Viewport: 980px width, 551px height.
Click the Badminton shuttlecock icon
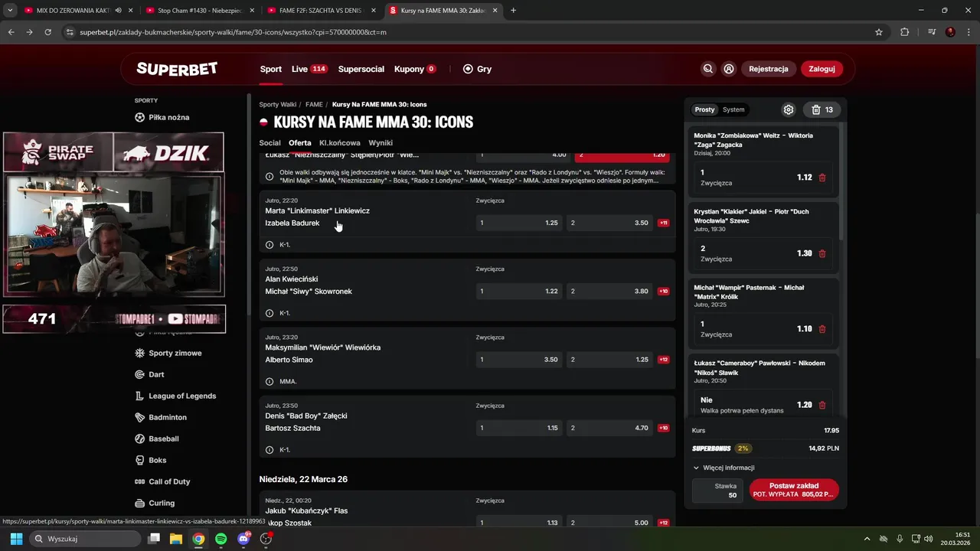tap(140, 417)
